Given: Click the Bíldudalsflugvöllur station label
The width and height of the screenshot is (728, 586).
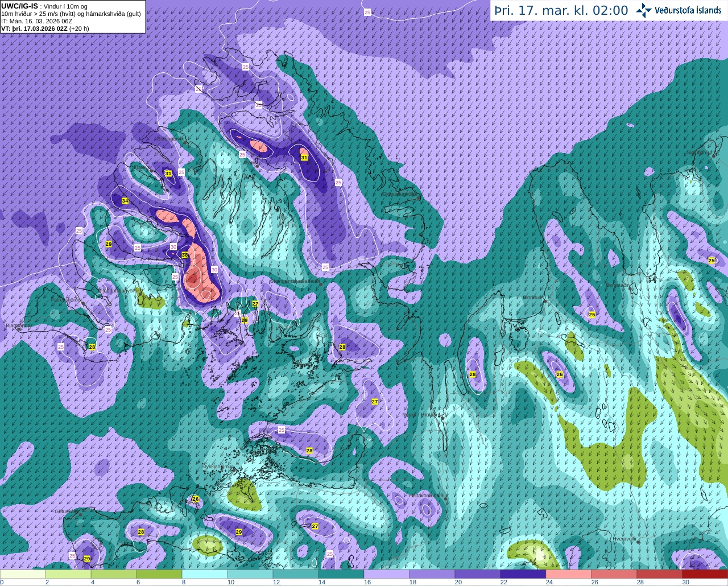Looking at the screenshot, I should tap(119, 290).
